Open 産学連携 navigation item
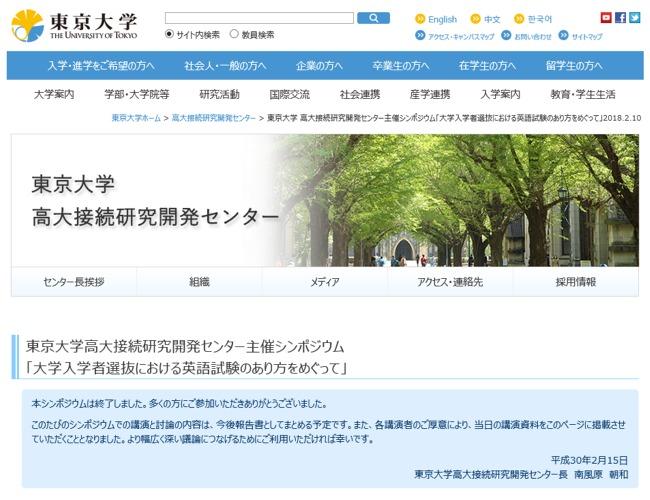 (430, 94)
